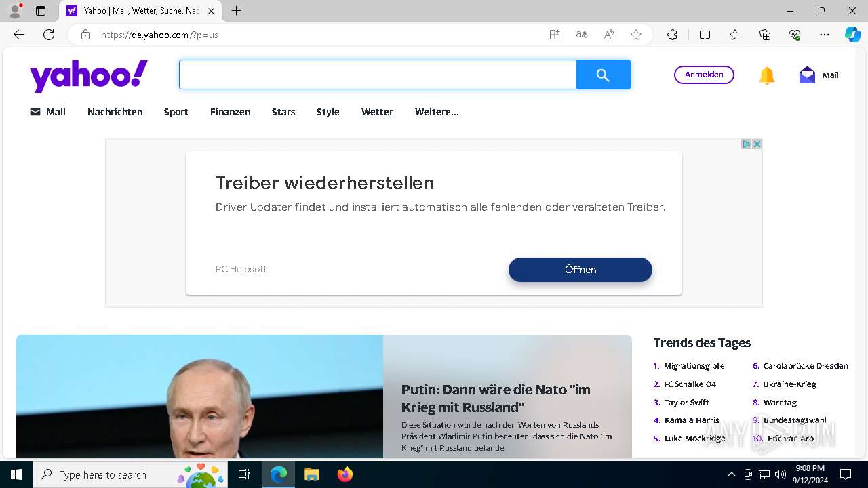Add this page to favorites via the star
The image size is (868, 488).
click(636, 35)
